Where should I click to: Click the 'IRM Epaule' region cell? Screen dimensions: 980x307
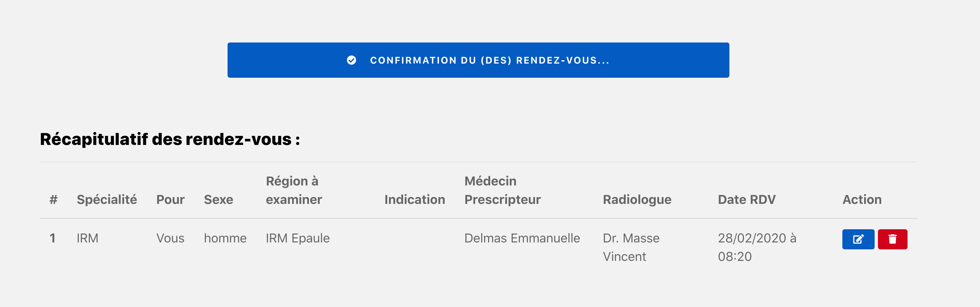pos(297,238)
